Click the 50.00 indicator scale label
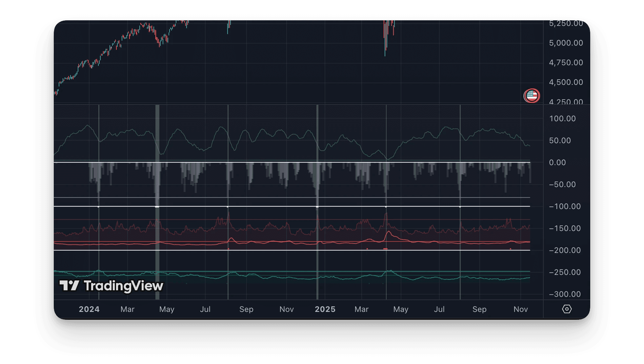The image size is (644, 364). [560, 141]
